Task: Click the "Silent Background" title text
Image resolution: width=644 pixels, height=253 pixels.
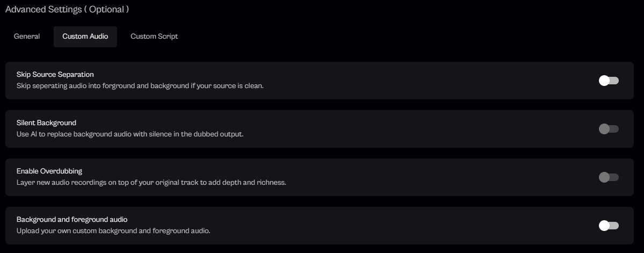Action: [x=46, y=122]
